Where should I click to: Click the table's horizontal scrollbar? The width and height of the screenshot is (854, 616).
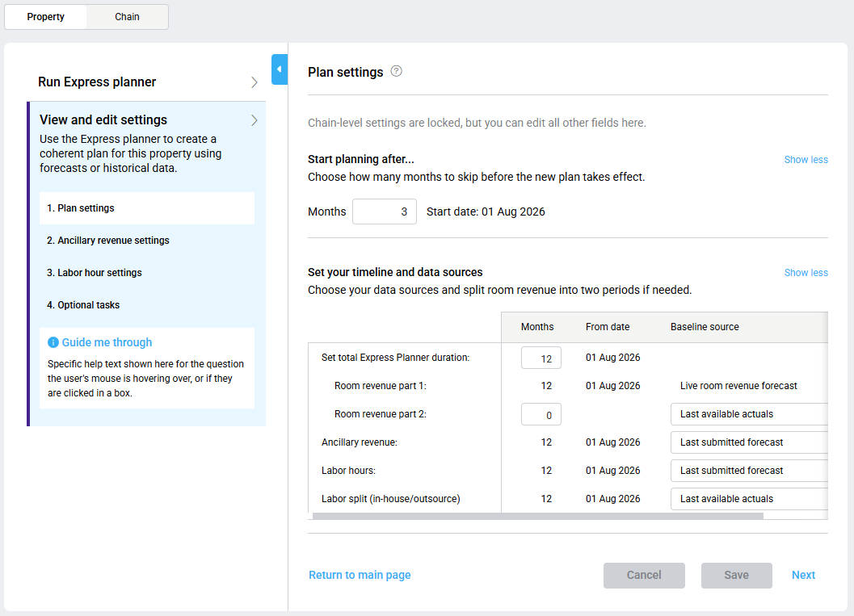coord(537,516)
